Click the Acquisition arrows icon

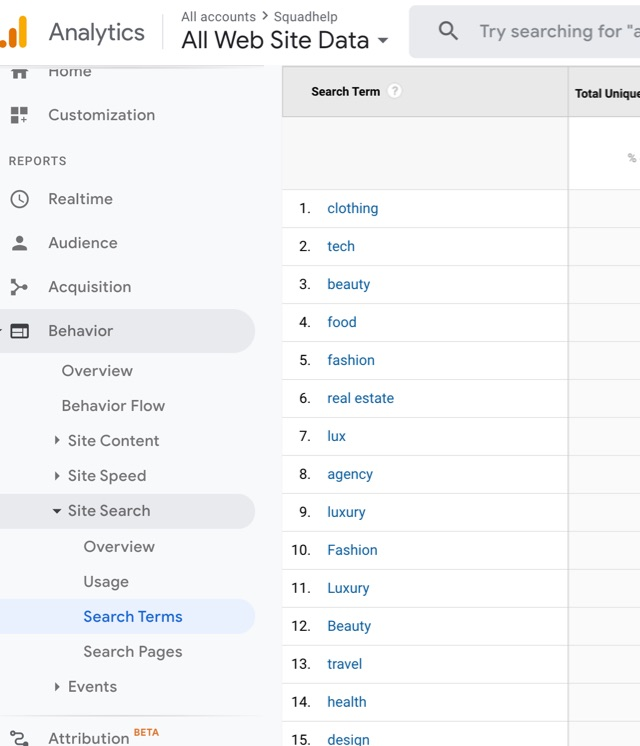[19, 287]
